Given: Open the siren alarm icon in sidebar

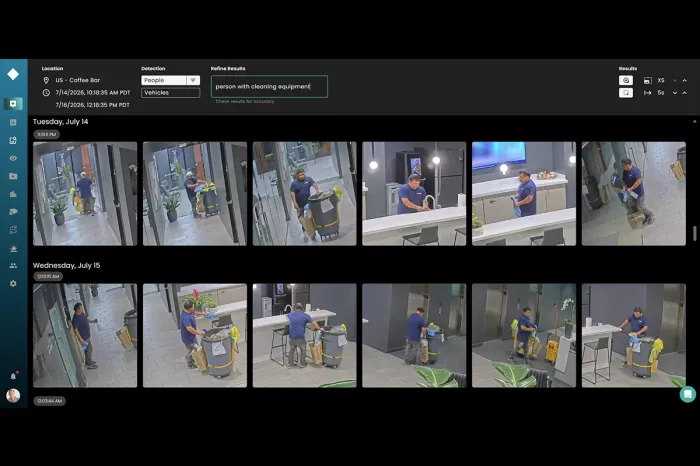Looking at the screenshot, I should click(x=13, y=248).
